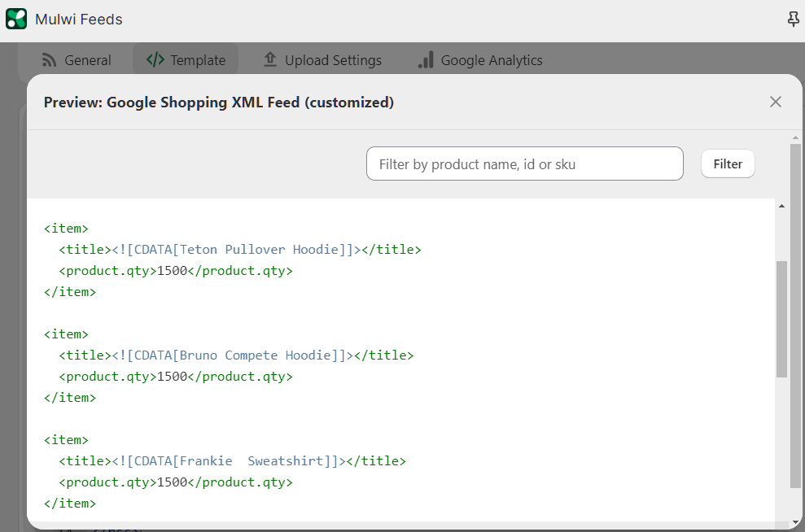This screenshot has height=532, width=805.
Task: Click the RSS icon beside General
Action: pos(49,60)
